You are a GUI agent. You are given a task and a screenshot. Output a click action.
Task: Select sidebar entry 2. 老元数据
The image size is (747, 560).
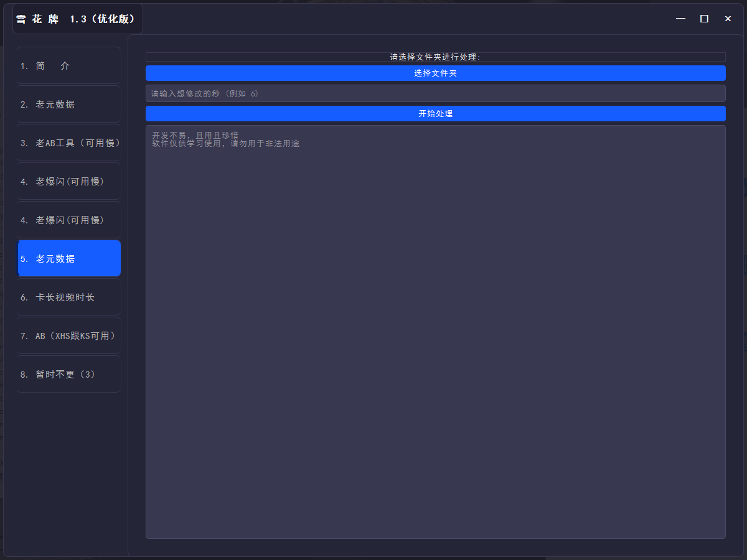tap(68, 104)
